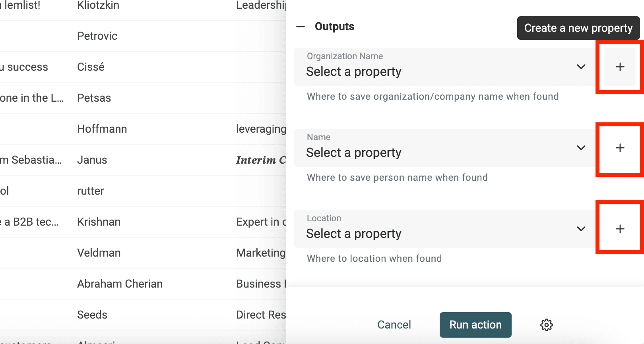Click plus icon beside Organization Name field
Screen dimensions: 644x344
click(x=620, y=67)
